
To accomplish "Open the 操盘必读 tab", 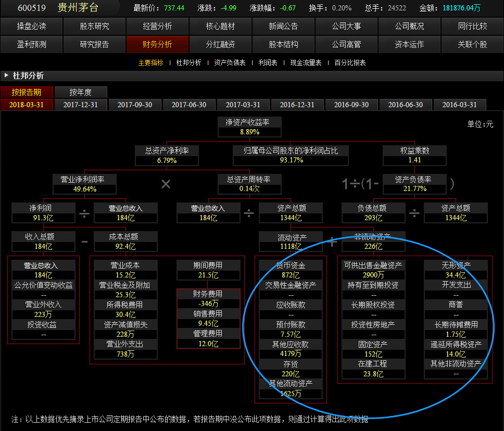I will point(31,27).
